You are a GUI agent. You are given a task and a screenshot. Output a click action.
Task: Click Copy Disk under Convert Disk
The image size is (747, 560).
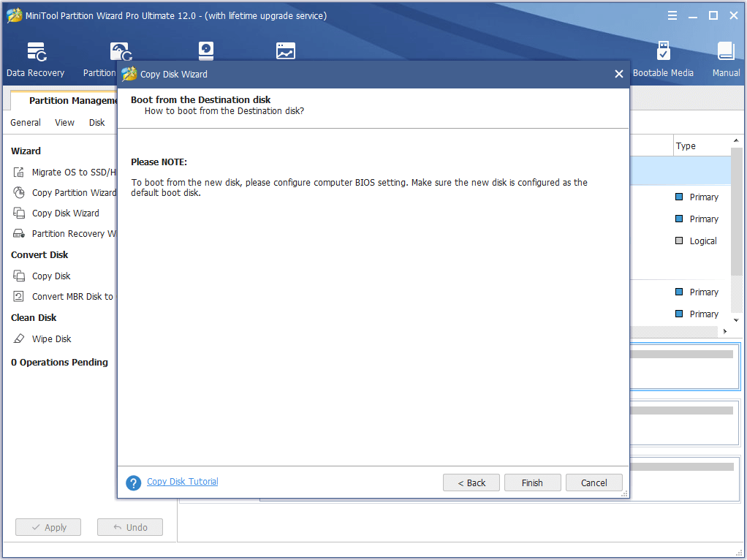coord(51,276)
